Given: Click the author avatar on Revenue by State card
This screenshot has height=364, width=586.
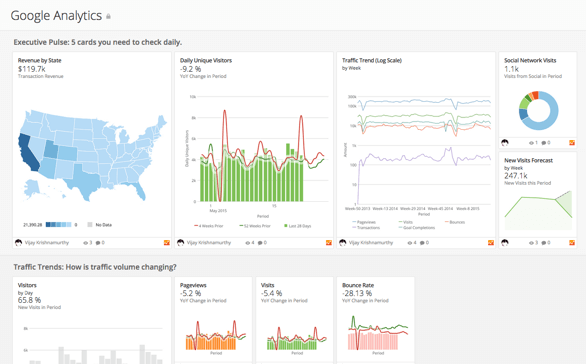Looking at the screenshot, I should [18, 243].
